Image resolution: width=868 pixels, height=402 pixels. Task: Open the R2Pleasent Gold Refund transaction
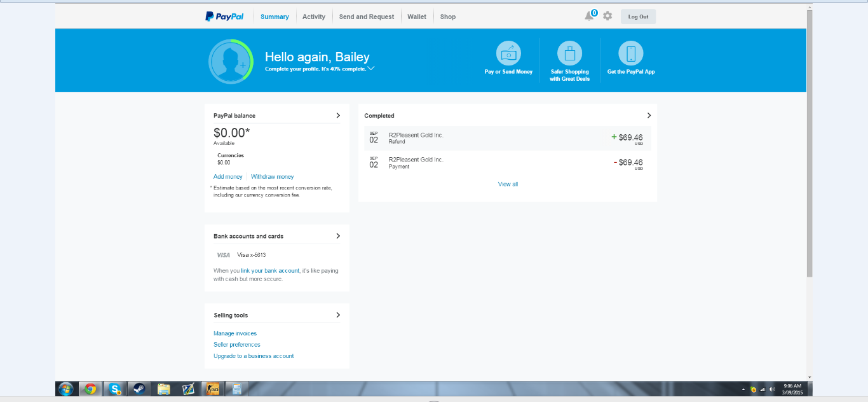(x=508, y=138)
